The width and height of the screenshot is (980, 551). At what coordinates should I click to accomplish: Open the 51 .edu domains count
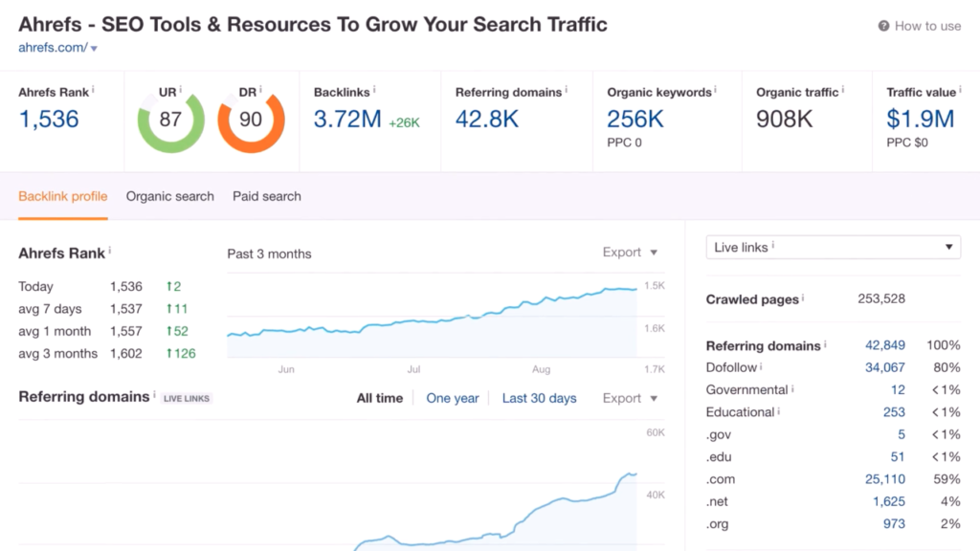pyautogui.click(x=898, y=457)
